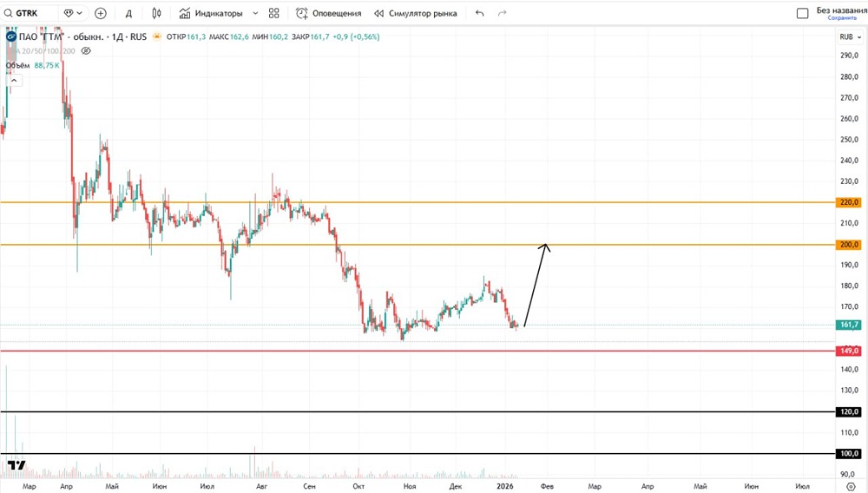This screenshot has height=493, width=868.
Task: Select the black 120,0 price line label
Action: point(849,411)
